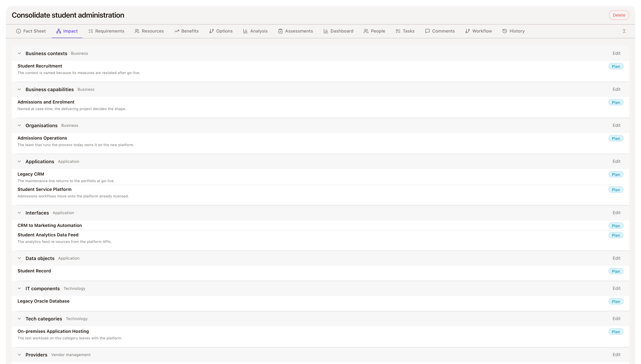Edit the Interfaces section
641x364 pixels.
(x=616, y=213)
